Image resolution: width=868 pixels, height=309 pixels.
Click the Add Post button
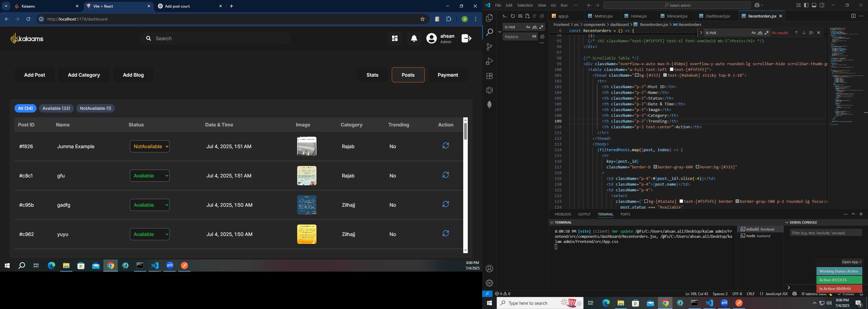[35, 75]
